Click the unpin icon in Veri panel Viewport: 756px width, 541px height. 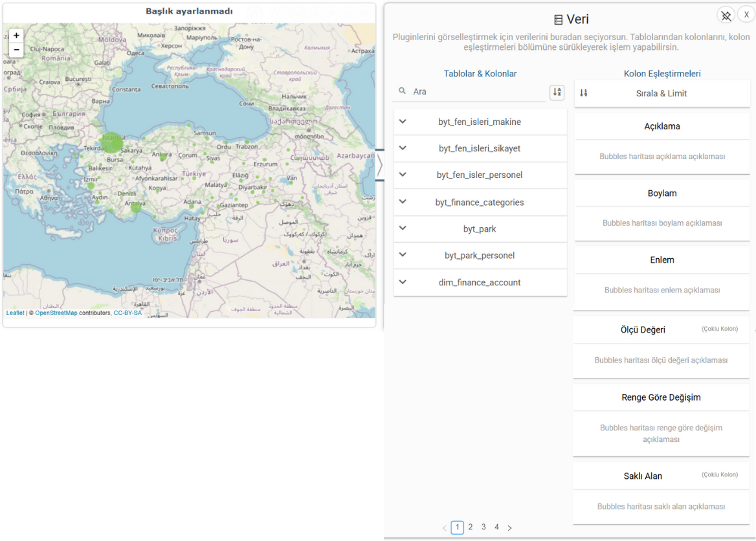click(x=726, y=16)
